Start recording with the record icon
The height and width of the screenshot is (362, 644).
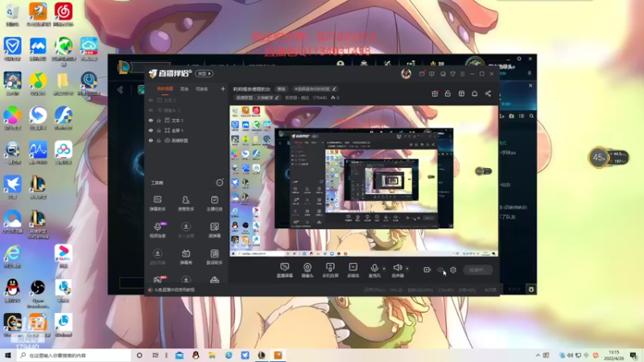coord(427,269)
